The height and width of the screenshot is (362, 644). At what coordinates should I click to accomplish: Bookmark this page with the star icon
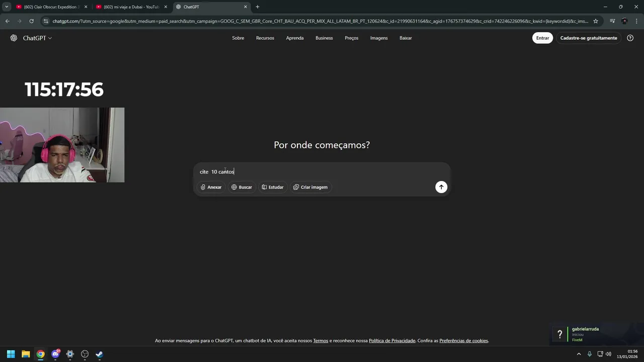point(596,21)
